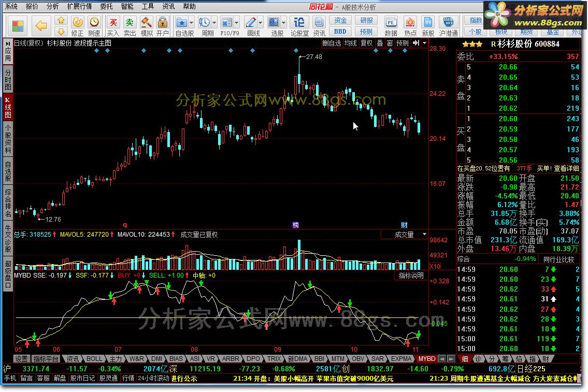This screenshot has width=588, height=392.
Task: Switch to the W&R indicator tab
Action: [136, 359]
